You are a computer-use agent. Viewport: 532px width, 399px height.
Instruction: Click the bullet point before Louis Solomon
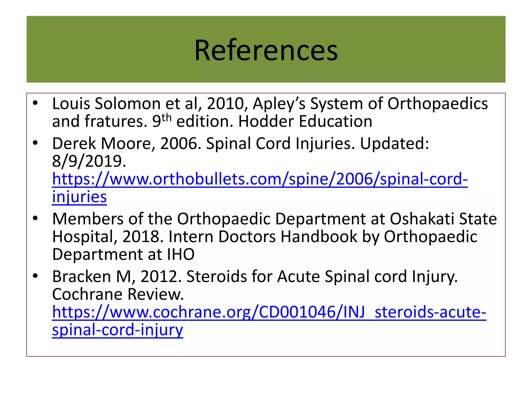click(35, 103)
